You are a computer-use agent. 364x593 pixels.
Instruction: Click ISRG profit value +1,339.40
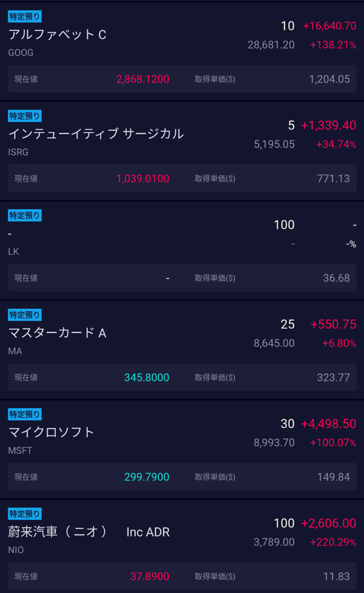point(328,126)
